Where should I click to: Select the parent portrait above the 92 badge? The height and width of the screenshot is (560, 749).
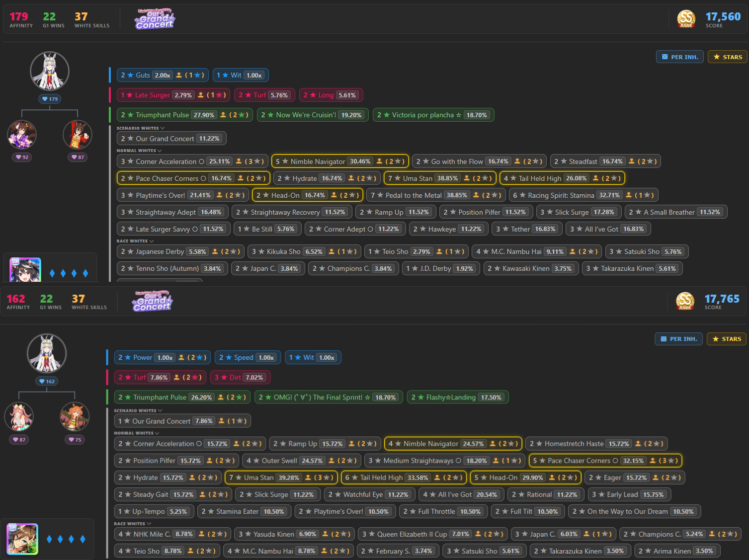tap(22, 134)
